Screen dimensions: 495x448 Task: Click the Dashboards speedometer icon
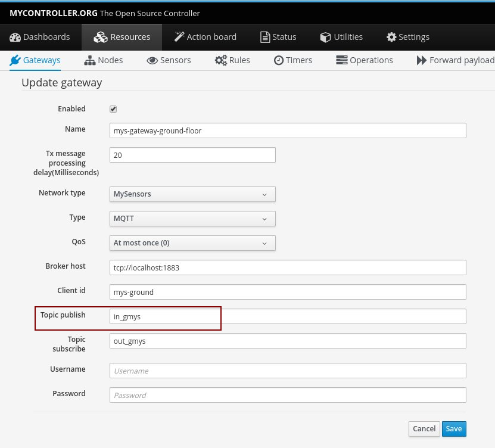(x=15, y=37)
